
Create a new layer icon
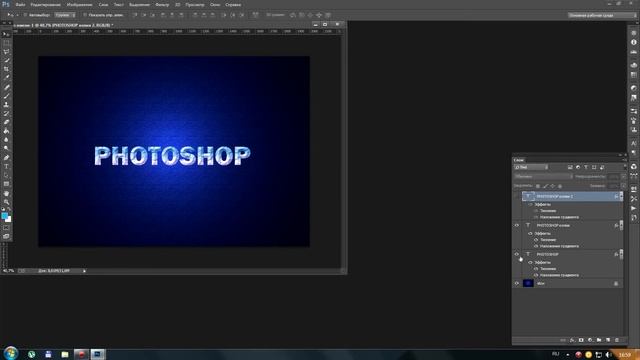coord(608,340)
